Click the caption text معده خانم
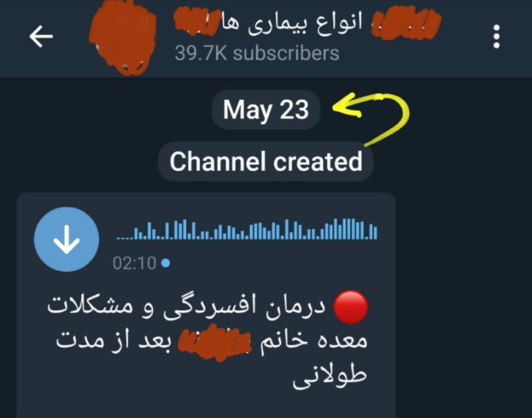532x418 pixels. pos(314,341)
